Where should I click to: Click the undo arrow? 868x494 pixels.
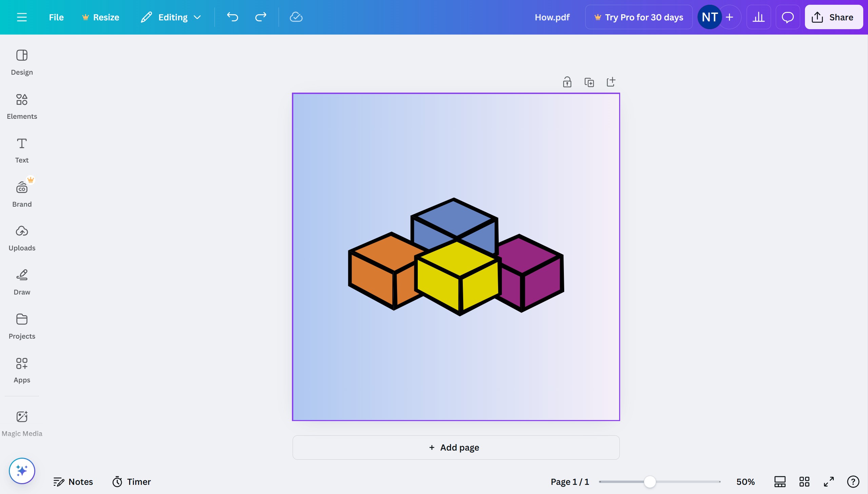(x=233, y=17)
